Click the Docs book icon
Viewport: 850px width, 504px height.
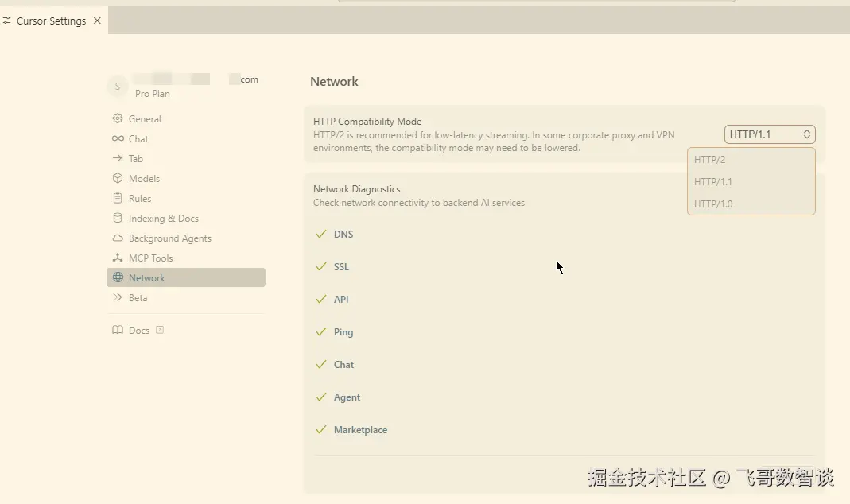click(118, 330)
